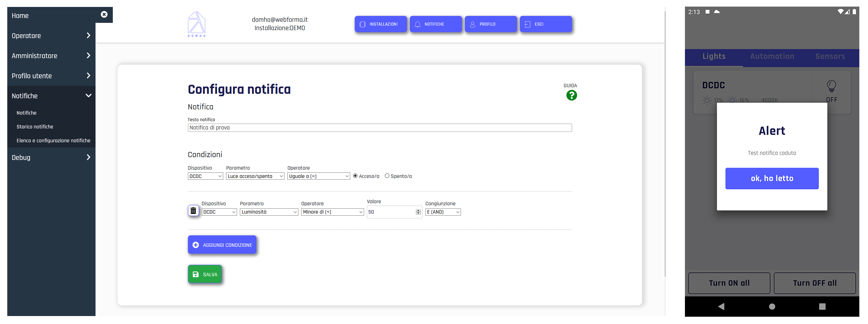Open the Uguale a (=) operator dropdown
868x324 pixels.
tap(318, 176)
